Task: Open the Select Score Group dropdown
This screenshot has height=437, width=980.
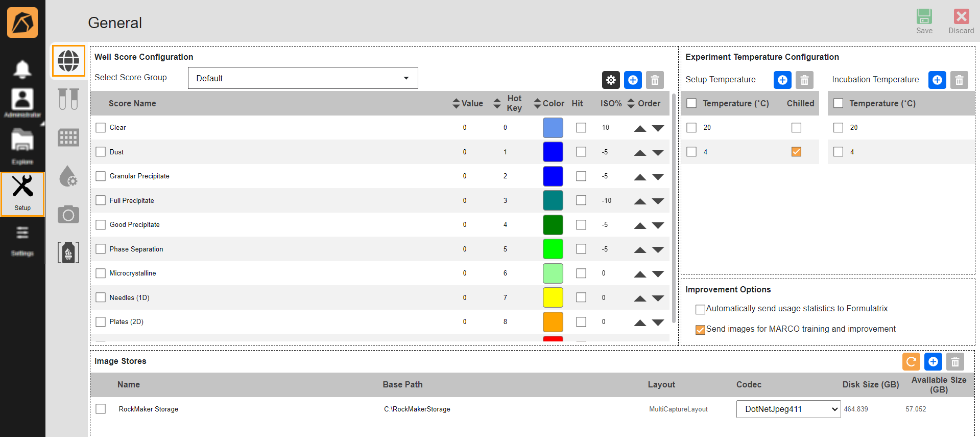Action: point(303,78)
